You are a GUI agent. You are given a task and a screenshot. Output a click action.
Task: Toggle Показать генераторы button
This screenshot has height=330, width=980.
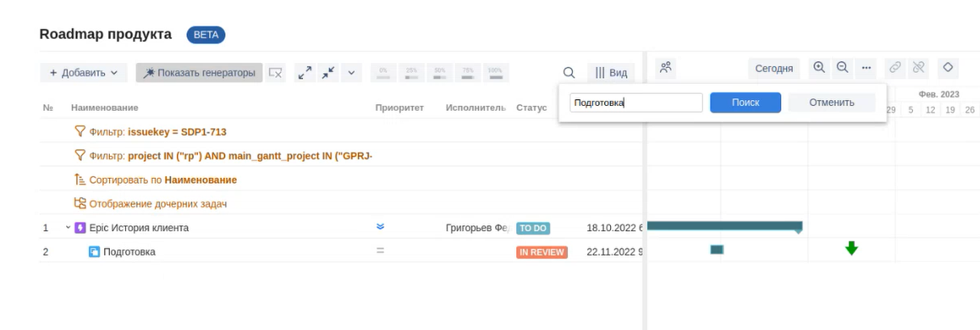pyautogui.click(x=200, y=72)
